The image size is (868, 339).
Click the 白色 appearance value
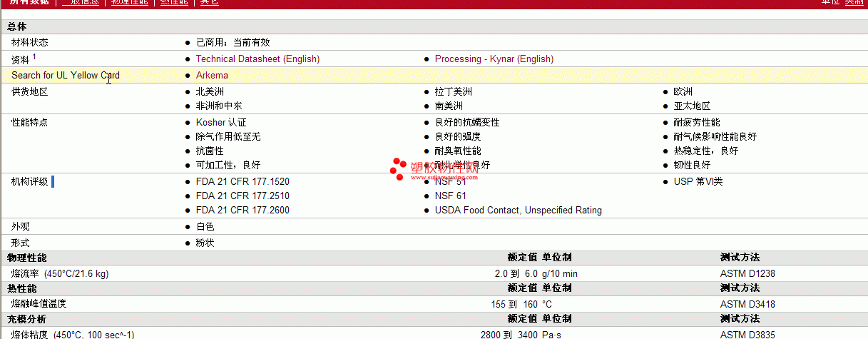[x=205, y=226]
